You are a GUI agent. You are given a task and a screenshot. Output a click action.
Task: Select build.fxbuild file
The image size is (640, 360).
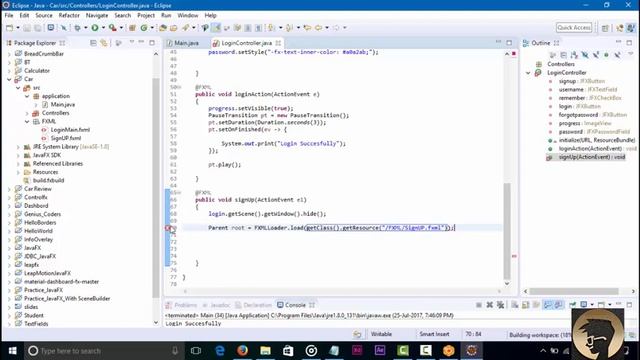click(49, 180)
